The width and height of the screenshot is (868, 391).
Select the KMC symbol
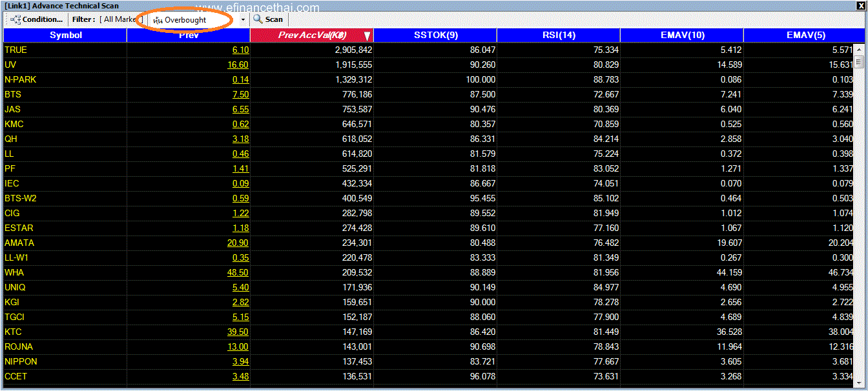(x=14, y=124)
